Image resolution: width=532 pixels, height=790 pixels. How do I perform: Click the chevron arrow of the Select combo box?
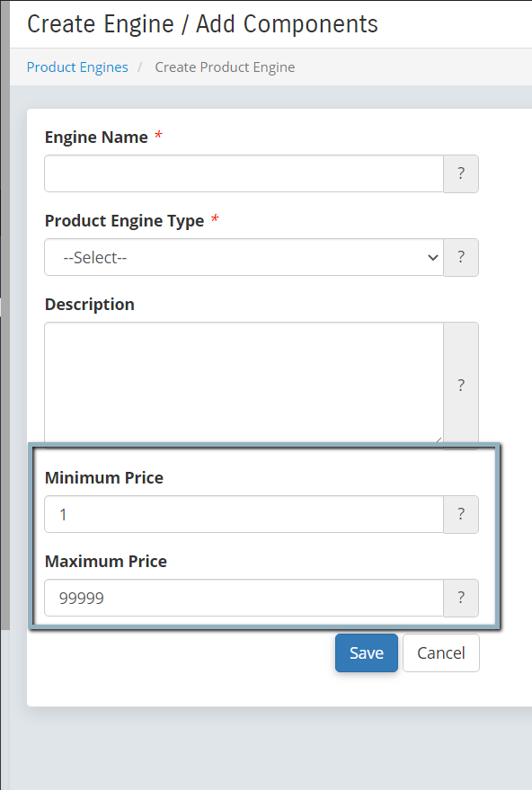(x=432, y=257)
